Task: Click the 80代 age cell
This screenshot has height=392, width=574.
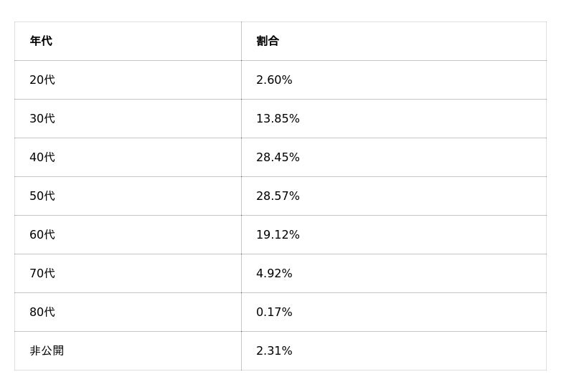Action: tap(42, 312)
